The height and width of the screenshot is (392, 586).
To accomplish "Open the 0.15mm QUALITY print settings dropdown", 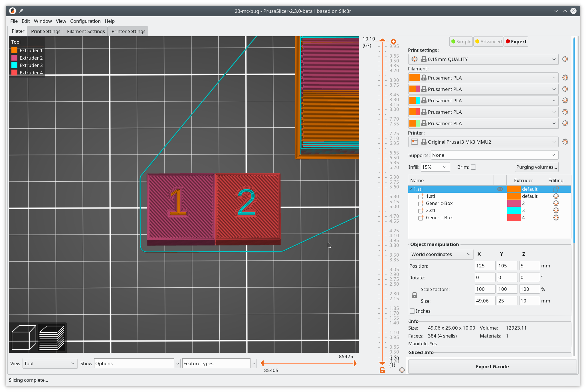I will [x=483, y=59].
